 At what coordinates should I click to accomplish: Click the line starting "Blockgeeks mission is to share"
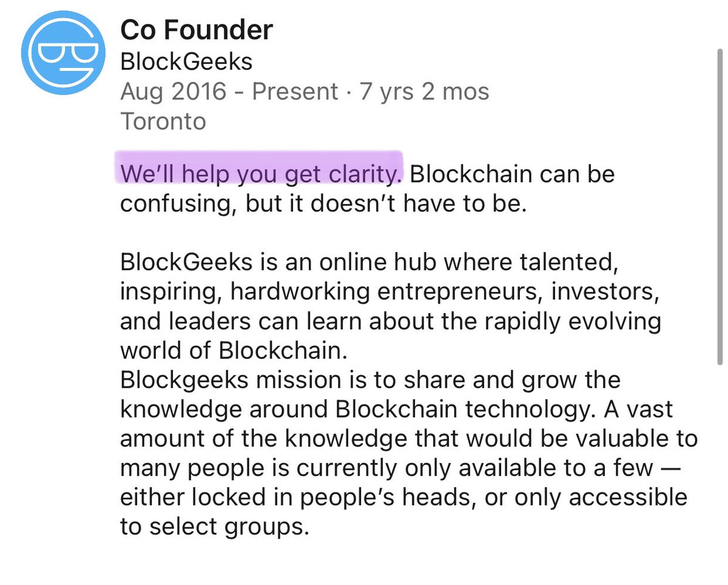[370, 380]
